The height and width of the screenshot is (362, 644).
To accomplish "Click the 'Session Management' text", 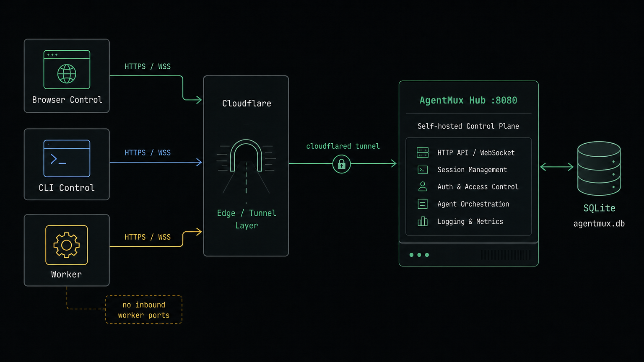I will coord(472,170).
